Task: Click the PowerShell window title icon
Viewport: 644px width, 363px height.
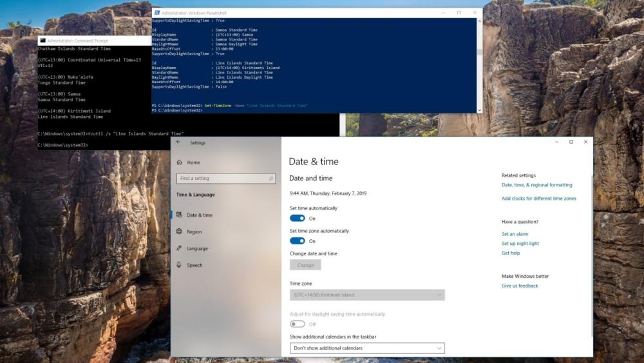Action: (x=157, y=13)
